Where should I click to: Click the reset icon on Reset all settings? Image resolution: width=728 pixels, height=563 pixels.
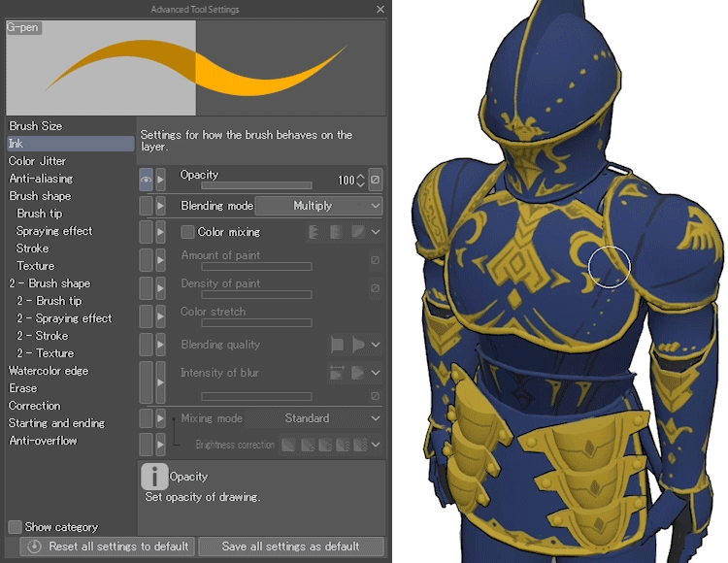[x=34, y=546]
